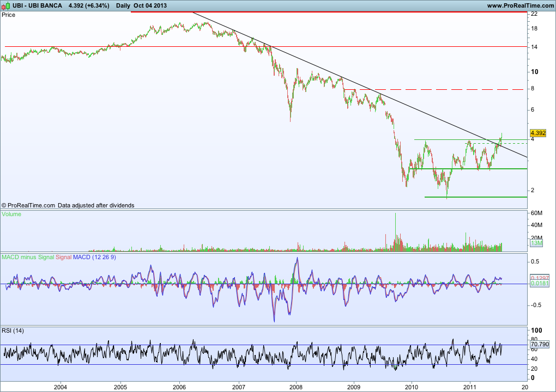
Task: Click the 2008 year label on time axis
Action: click(296, 387)
